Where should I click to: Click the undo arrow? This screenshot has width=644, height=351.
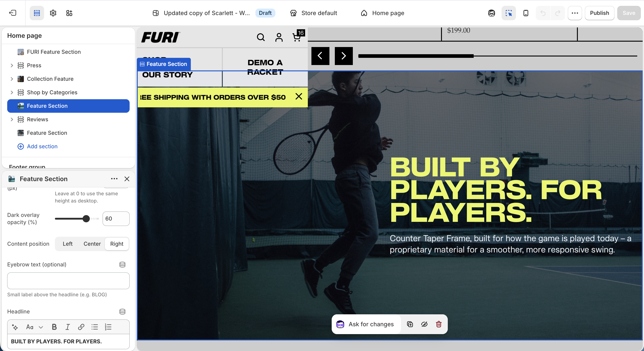543,13
